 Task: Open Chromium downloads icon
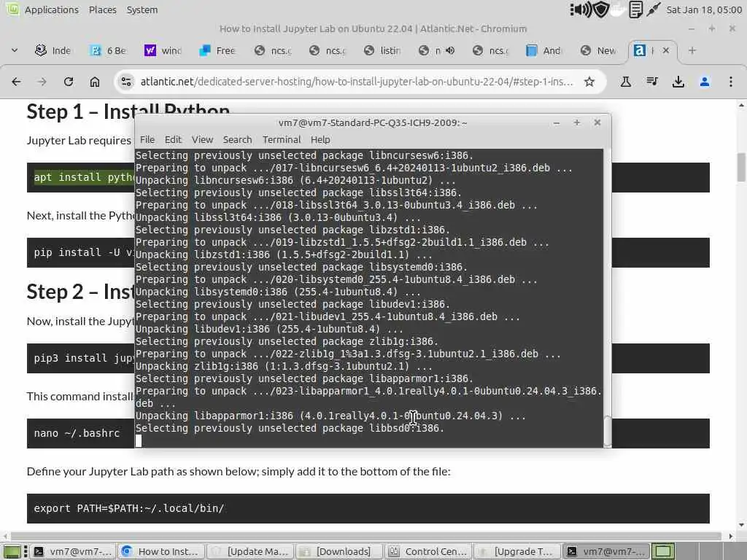point(678,82)
